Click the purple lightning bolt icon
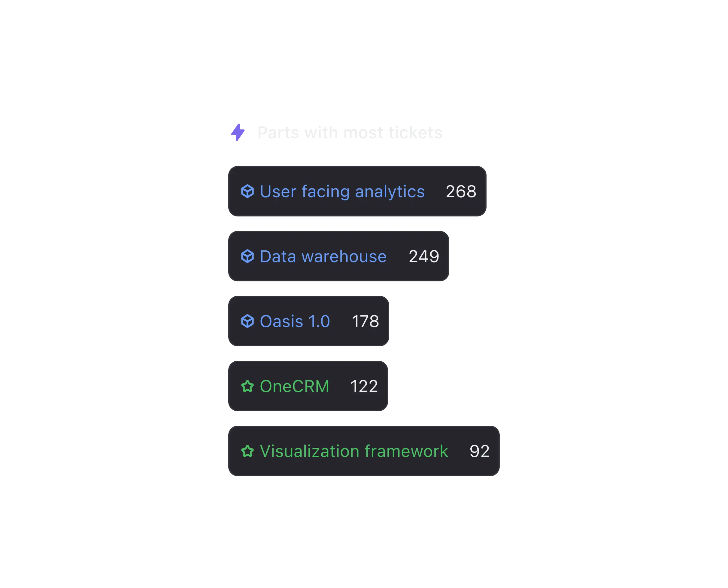This screenshot has height=588, width=728. (x=238, y=133)
